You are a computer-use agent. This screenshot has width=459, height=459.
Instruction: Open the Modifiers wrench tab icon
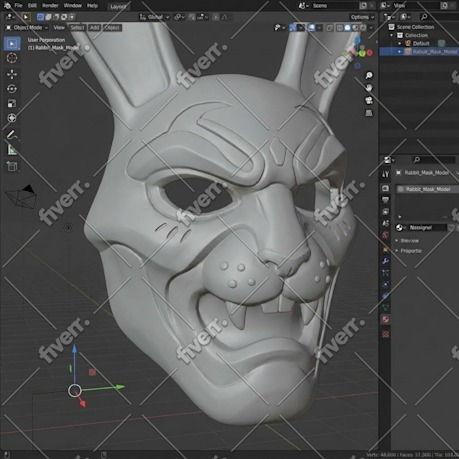pos(386,261)
